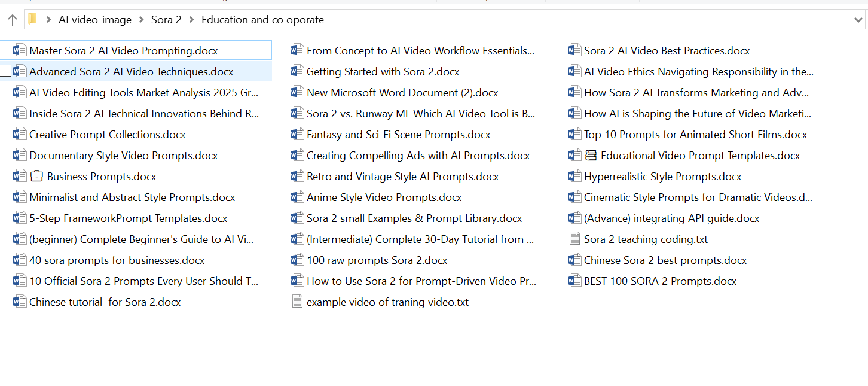Click Word icon of Chinese Sora 2 best prompts
The height and width of the screenshot is (386, 868).
[574, 260]
